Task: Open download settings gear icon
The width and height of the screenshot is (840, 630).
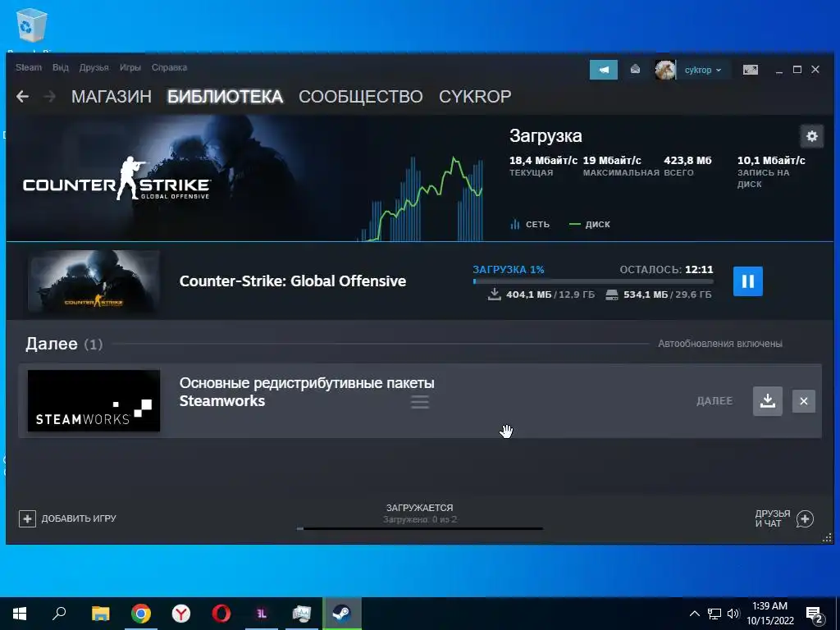Action: coord(811,136)
